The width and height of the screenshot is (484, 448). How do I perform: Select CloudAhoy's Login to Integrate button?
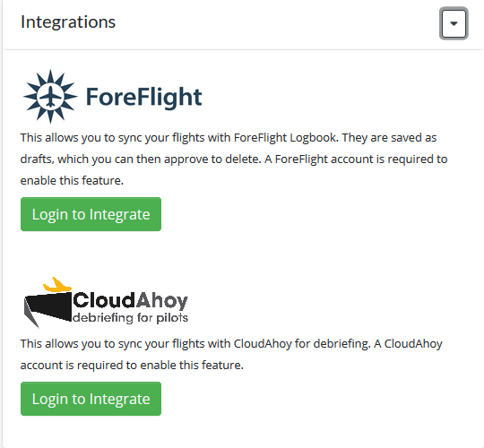91,399
